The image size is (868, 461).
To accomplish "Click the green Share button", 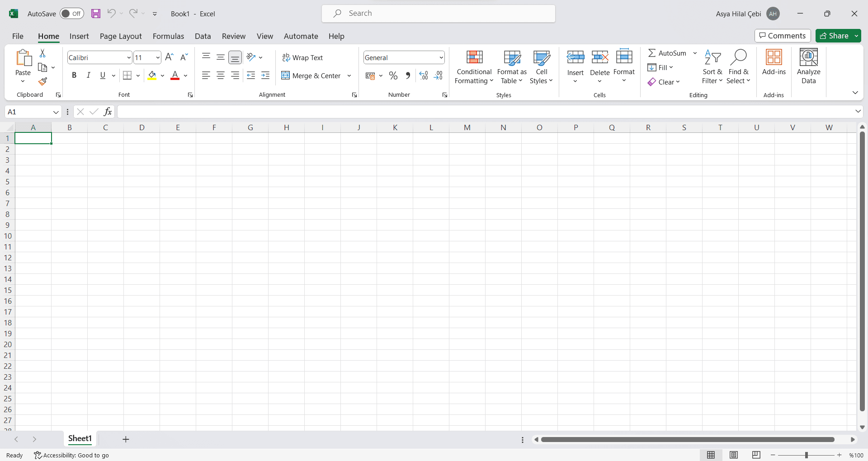I will (x=834, y=36).
